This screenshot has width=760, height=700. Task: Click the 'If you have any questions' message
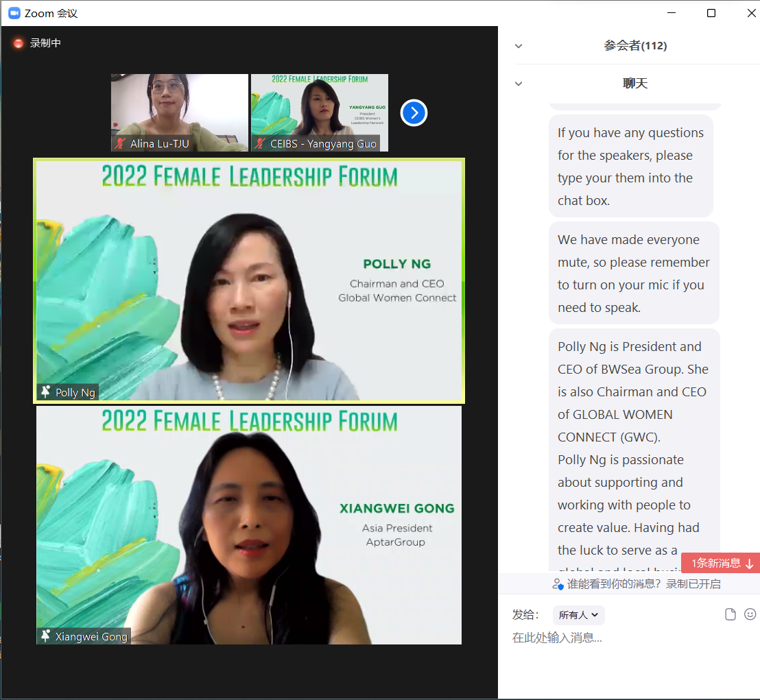[x=630, y=166]
